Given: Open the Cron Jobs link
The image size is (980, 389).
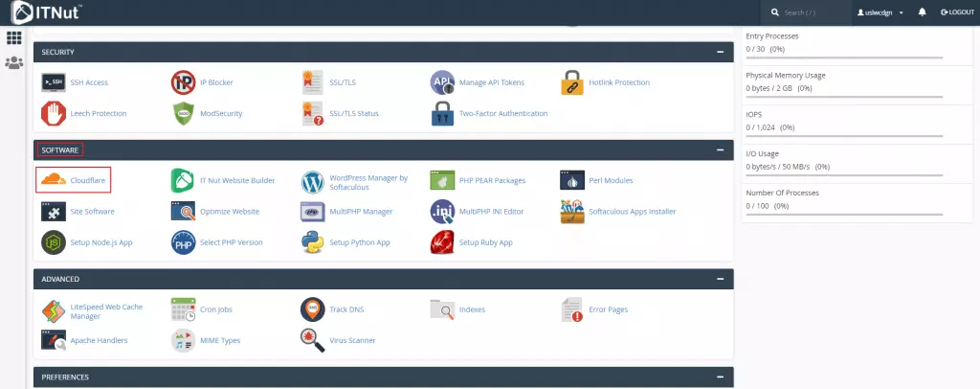Looking at the screenshot, I should click(216, 309).
